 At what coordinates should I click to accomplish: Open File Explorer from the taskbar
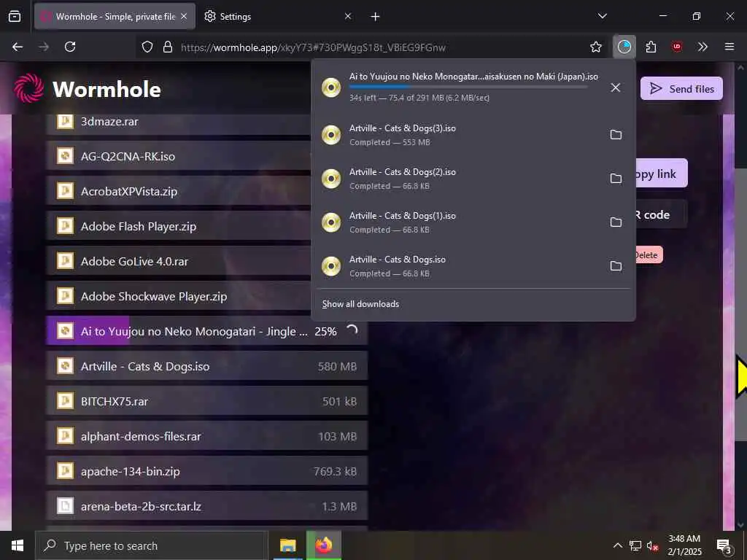tap(287, 545)
